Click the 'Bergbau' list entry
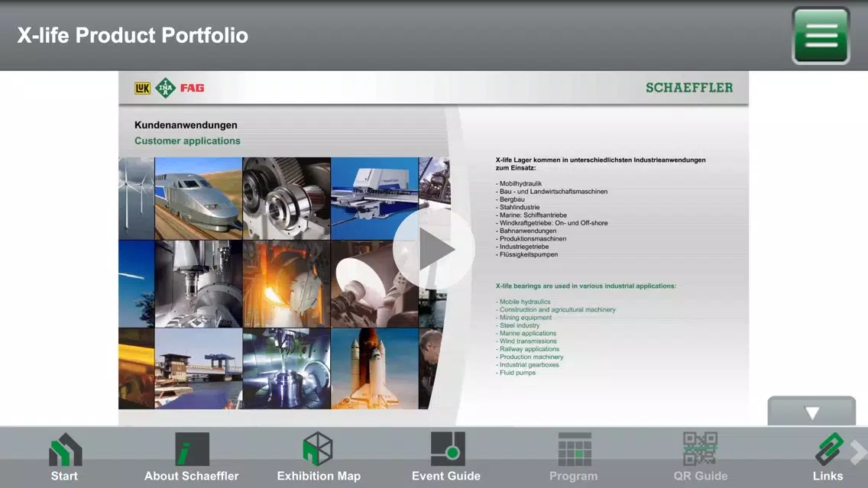Viewport: 868px width, 488px height. [510, 199]
